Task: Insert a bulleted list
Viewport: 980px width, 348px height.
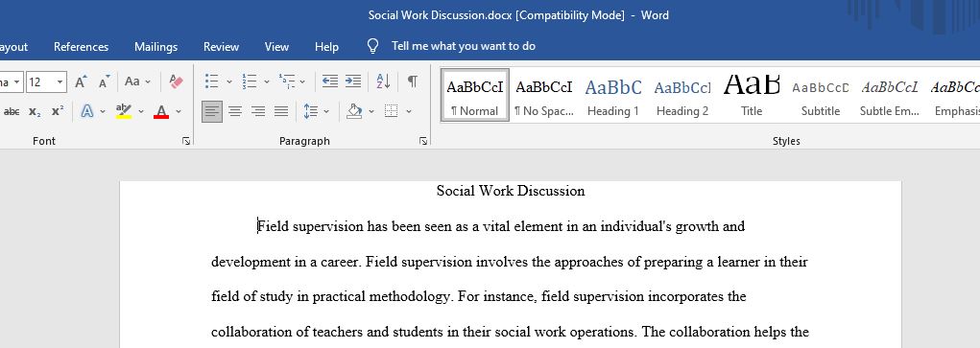Action: click(x=212, y=81)
